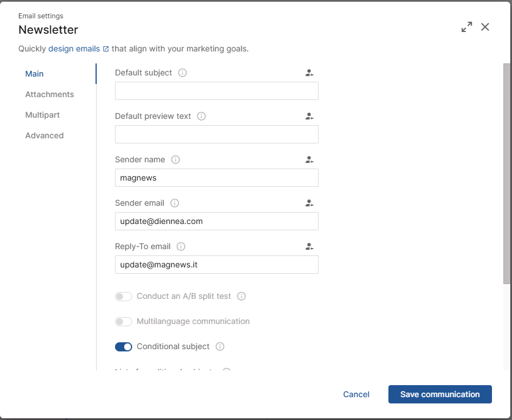Open the Multipart settings tab

coord(42,115)
